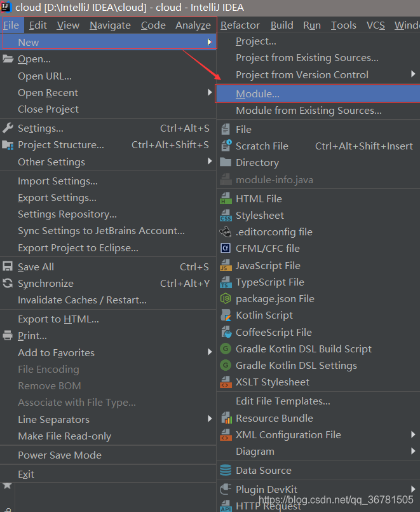Open the View menu

68,25
